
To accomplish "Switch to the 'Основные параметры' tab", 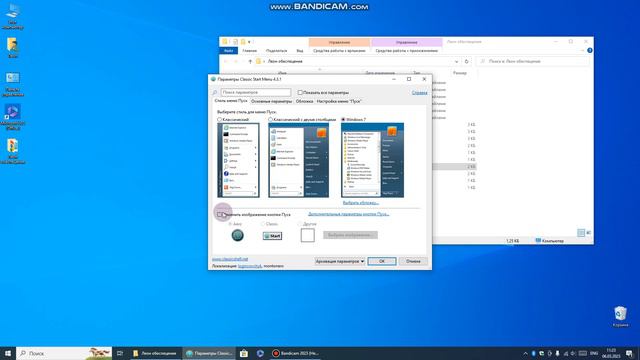I will click(271, 101).
